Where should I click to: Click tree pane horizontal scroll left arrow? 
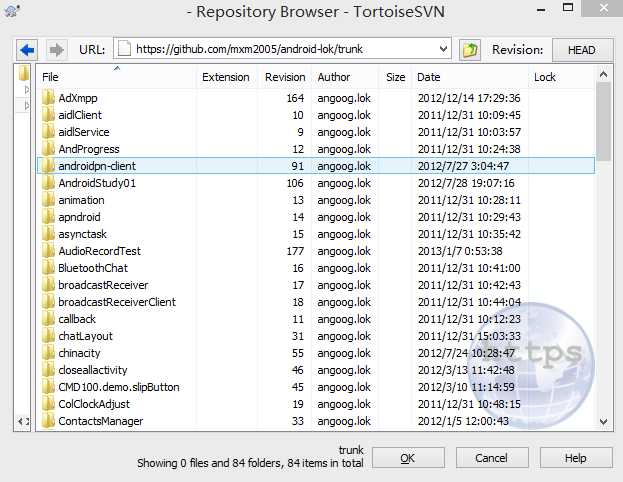click(x=20, y=421)
